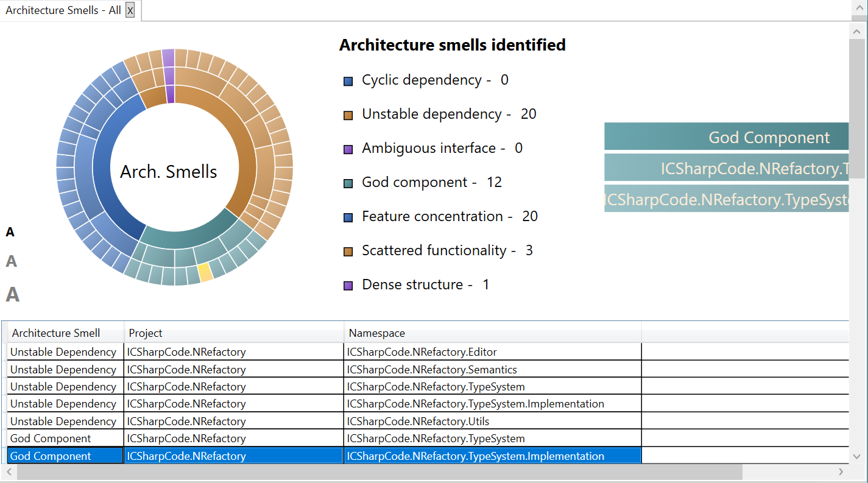Click the God component legend square

click(348, 183)
